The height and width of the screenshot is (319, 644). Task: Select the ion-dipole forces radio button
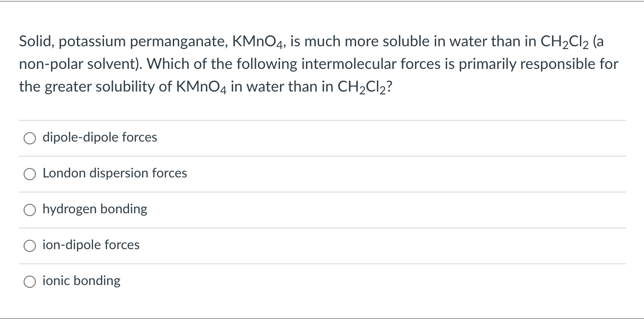30,245
